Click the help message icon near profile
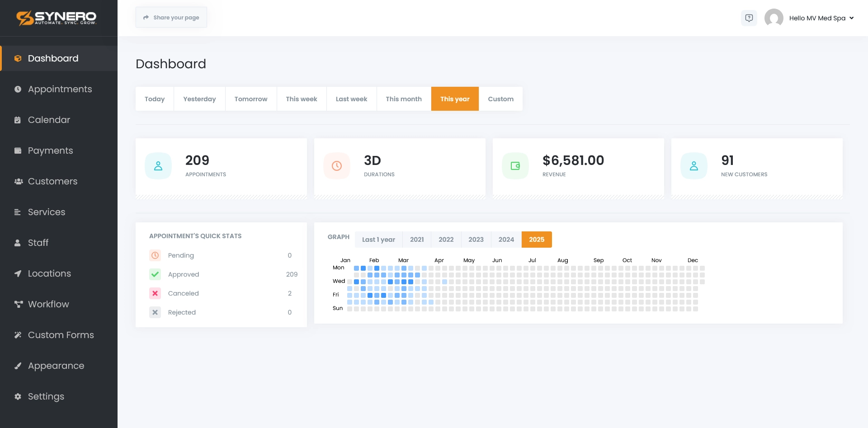This screenshot has height=428, width=868. click(x=749, y=18)
